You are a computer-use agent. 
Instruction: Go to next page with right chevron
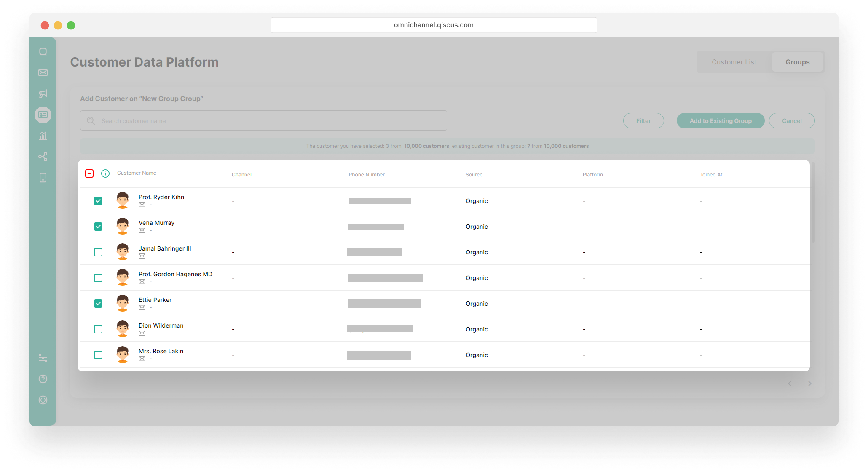[809, 384]
